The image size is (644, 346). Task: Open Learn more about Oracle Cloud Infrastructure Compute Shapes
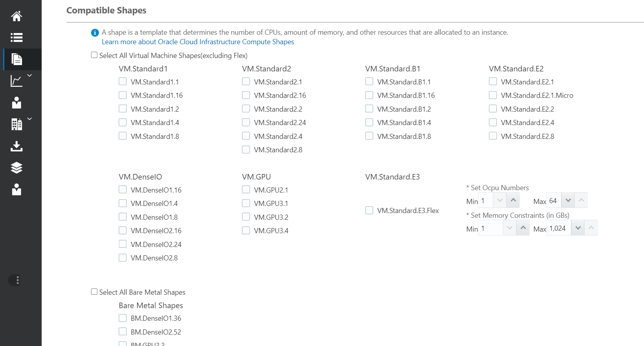tap(198, 41)
